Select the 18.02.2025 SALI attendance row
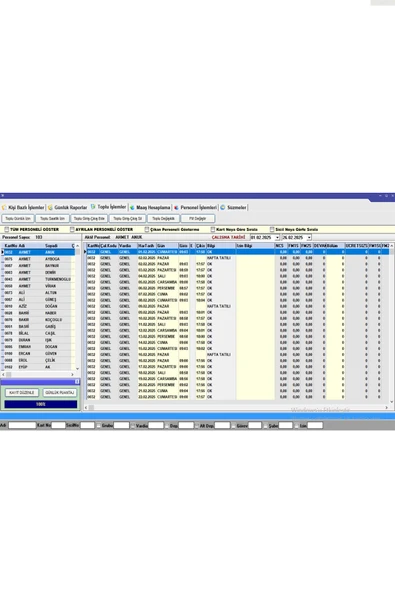The image size is (395, 592). tap(238, 373)
